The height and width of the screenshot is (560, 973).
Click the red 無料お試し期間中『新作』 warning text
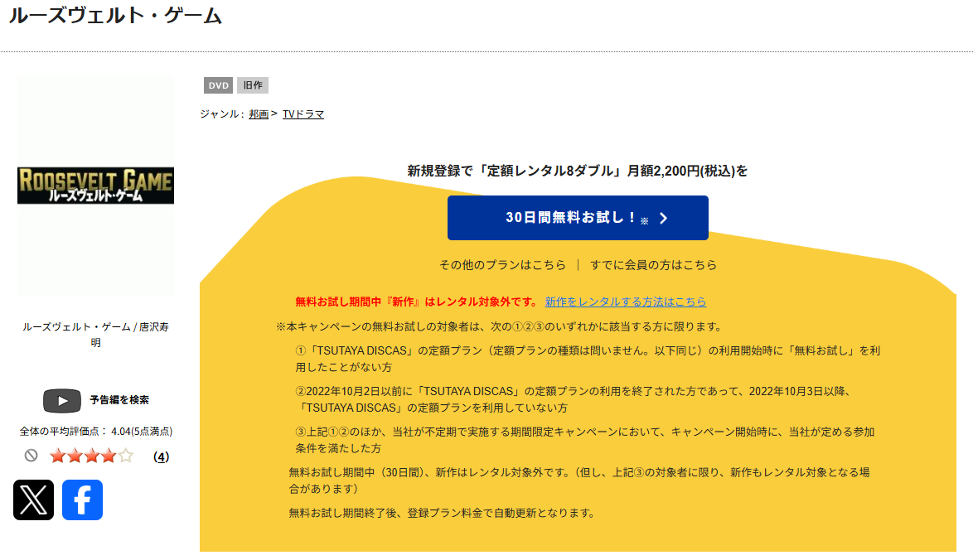coord(417,302)
